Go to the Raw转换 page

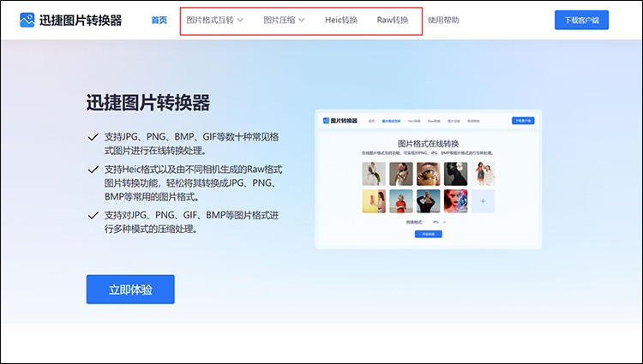coord(393,20)
